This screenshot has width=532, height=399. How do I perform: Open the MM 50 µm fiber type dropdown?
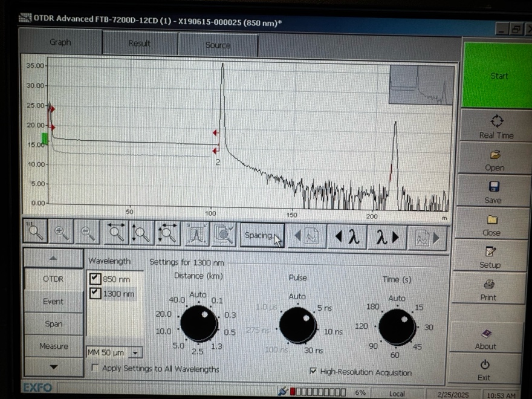tap(135, 353)
